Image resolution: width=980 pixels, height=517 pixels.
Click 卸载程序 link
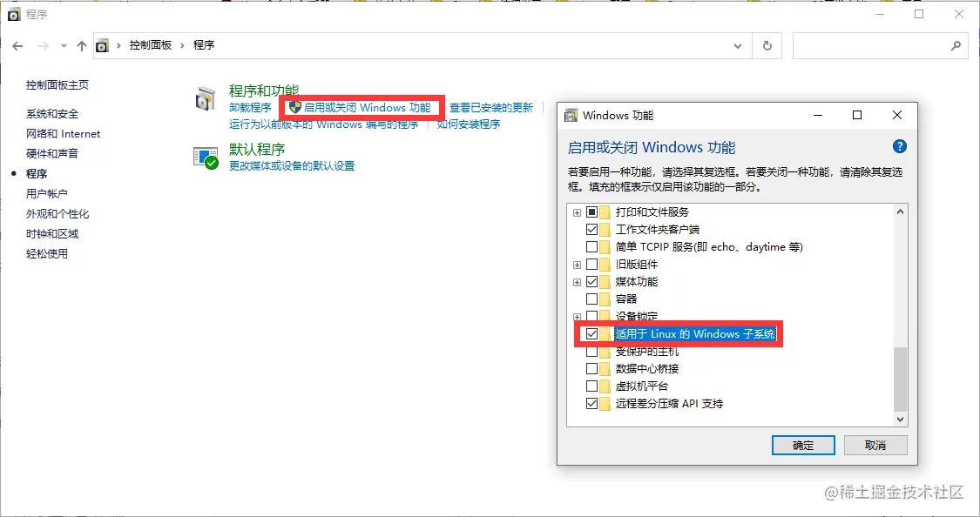(x=250, y=107)
